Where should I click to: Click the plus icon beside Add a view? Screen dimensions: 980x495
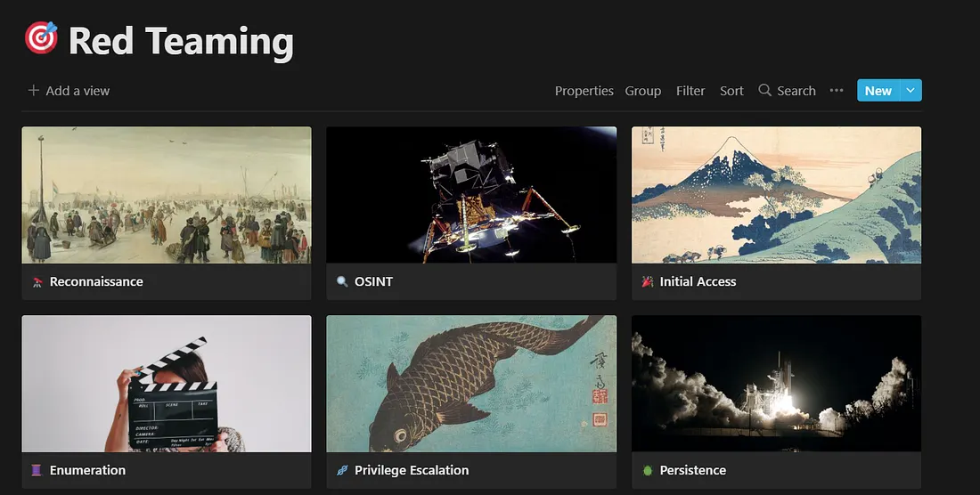tap(34, 91)
